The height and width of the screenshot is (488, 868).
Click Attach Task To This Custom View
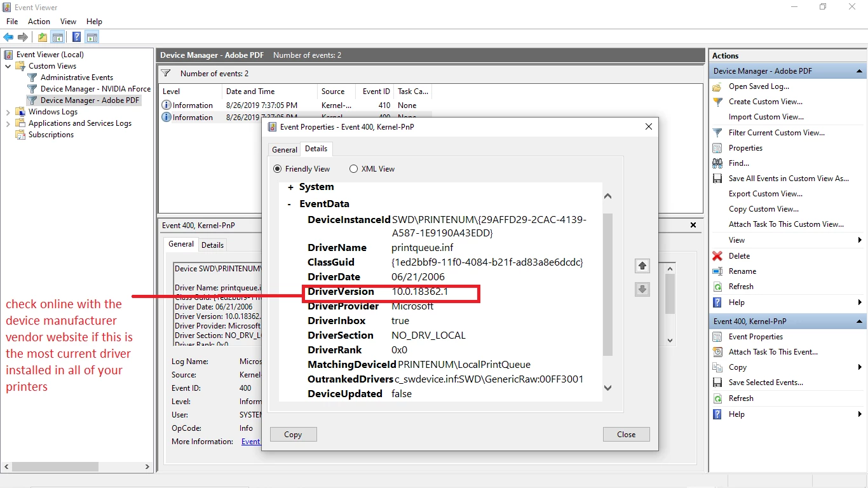786,224
